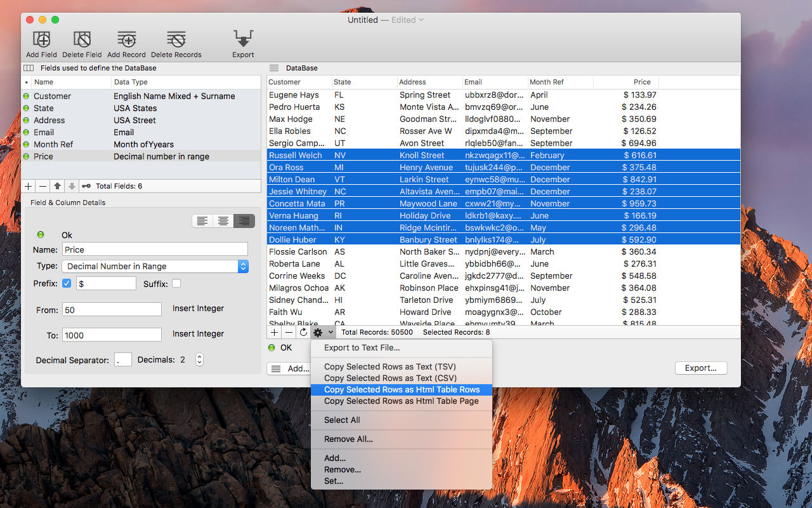Image resolution: width=812 pixels, height=508 pixels.
Task: Click the price cell '$ 525.31'
Action: pos(639,300)
